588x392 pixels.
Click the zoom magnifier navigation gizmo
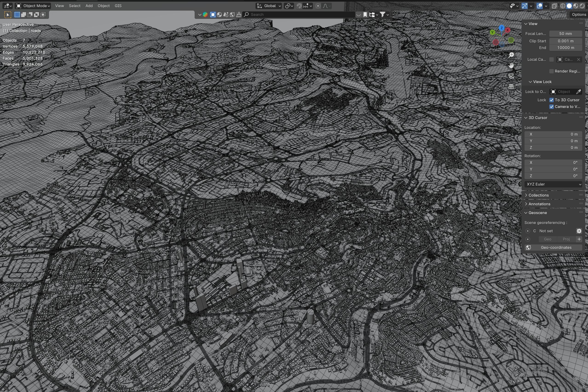coord(511,55)
